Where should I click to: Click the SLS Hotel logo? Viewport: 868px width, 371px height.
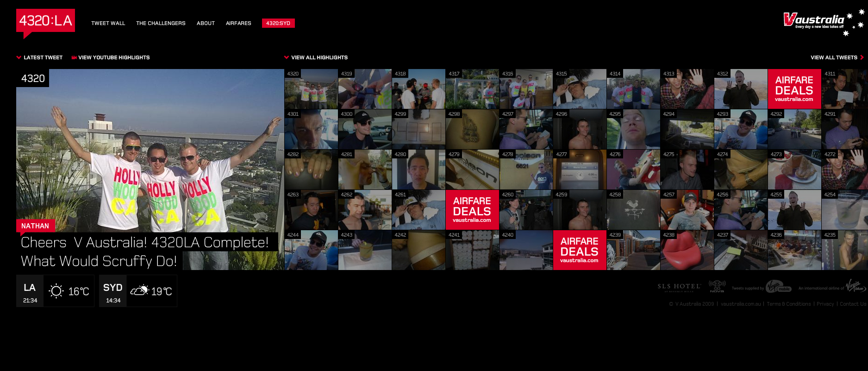click(x=679, y=287)
